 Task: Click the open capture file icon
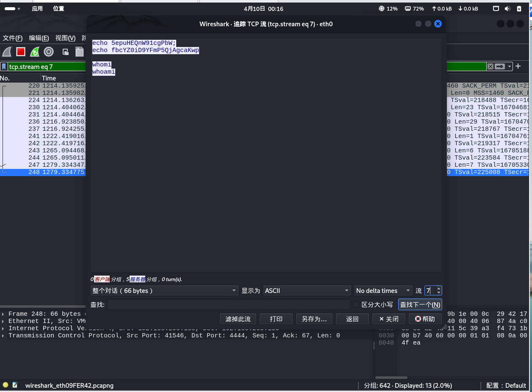pos(66,52)
